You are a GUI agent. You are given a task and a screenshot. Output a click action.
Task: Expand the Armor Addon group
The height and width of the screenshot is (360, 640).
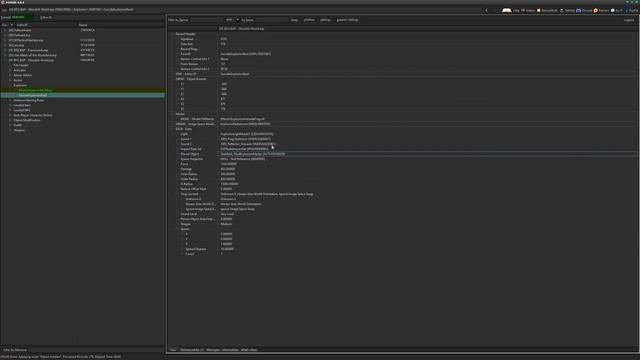tap(10, 75)
